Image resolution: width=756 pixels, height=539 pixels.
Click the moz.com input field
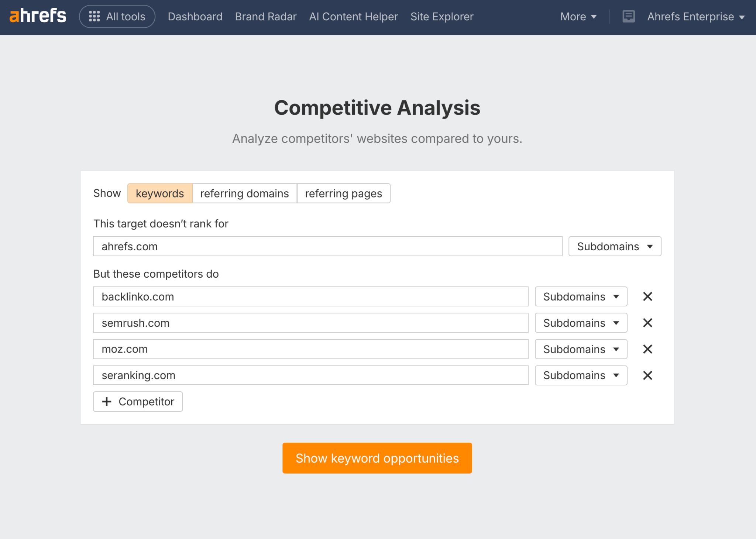click(x=310, y=349)
